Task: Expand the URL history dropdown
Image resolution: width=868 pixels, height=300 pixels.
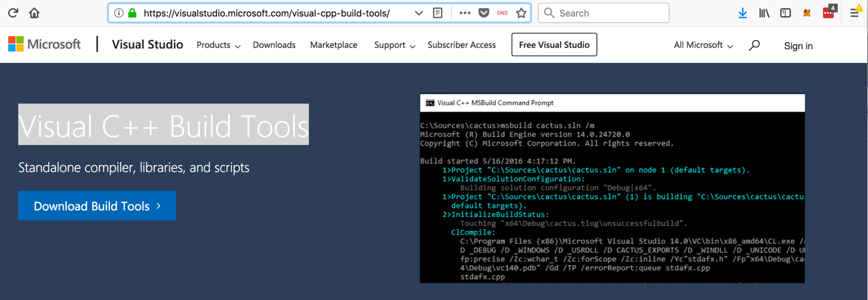Action: (x=418, y=13)
